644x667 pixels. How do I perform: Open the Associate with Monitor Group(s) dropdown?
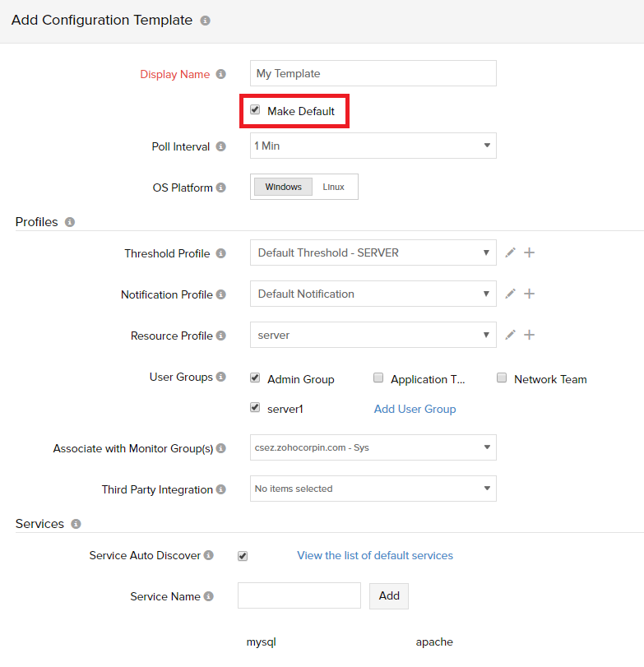[373, 447]
